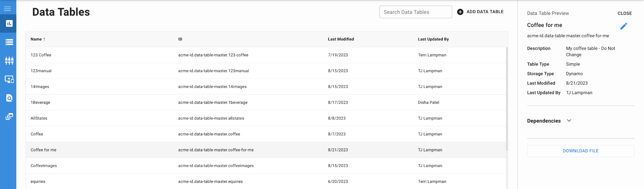Open the stacked rows sidebar icon
This screenshot has width=644, height=189.
(x=9, y=42)
